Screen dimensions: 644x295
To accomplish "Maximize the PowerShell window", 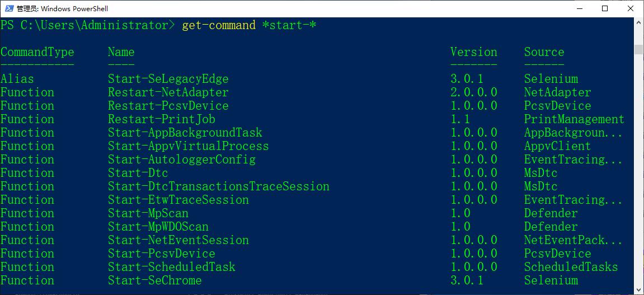I will [605, 8].
